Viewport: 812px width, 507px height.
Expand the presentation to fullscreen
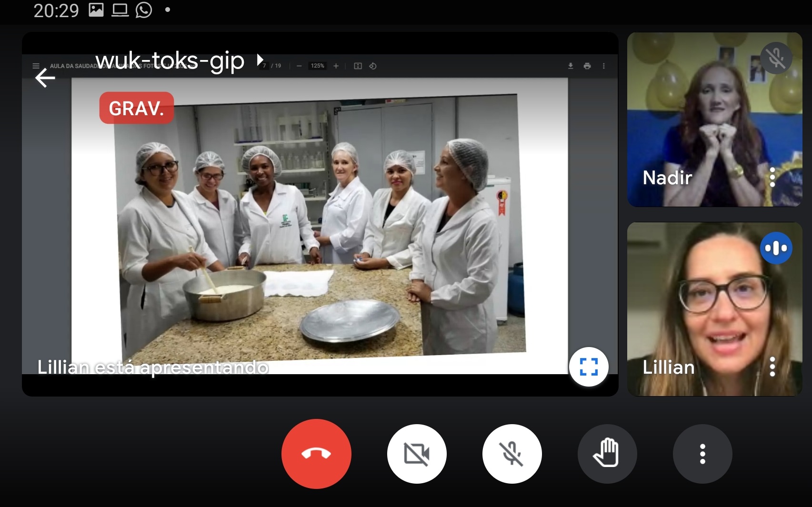tap(589, 367)
